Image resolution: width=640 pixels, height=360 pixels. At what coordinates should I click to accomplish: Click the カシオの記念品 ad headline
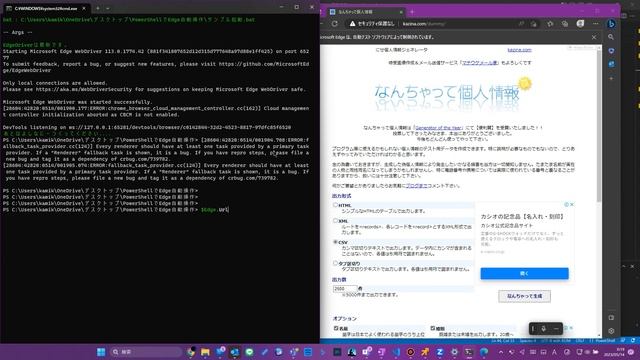point(522,216)
